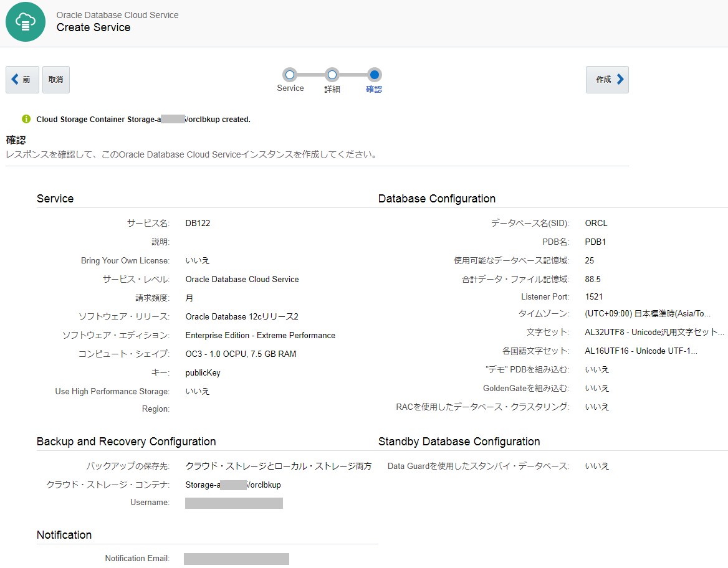
Task: Click the national character set value AL16UTF16
Action: pyautogui.click(x=641, y=351)
